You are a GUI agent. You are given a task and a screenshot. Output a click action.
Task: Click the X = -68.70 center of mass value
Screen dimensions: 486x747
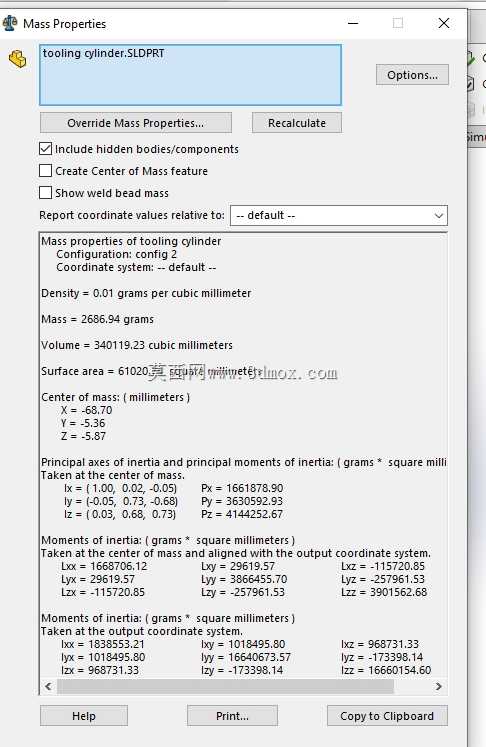tap(86, 410)
